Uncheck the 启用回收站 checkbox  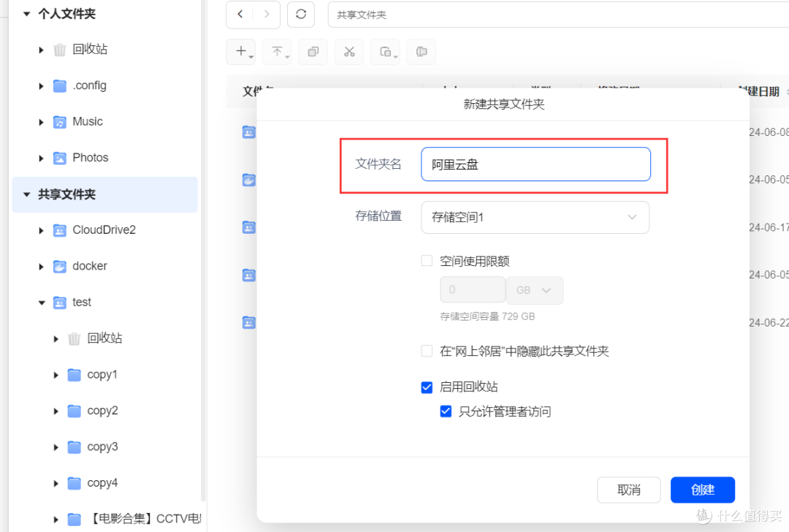(x=427, y=387)
